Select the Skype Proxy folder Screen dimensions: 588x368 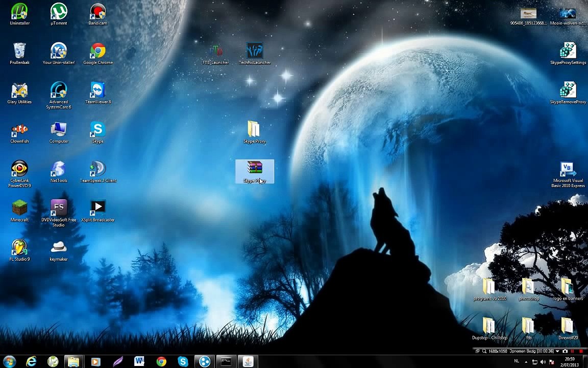click(255, 132)
